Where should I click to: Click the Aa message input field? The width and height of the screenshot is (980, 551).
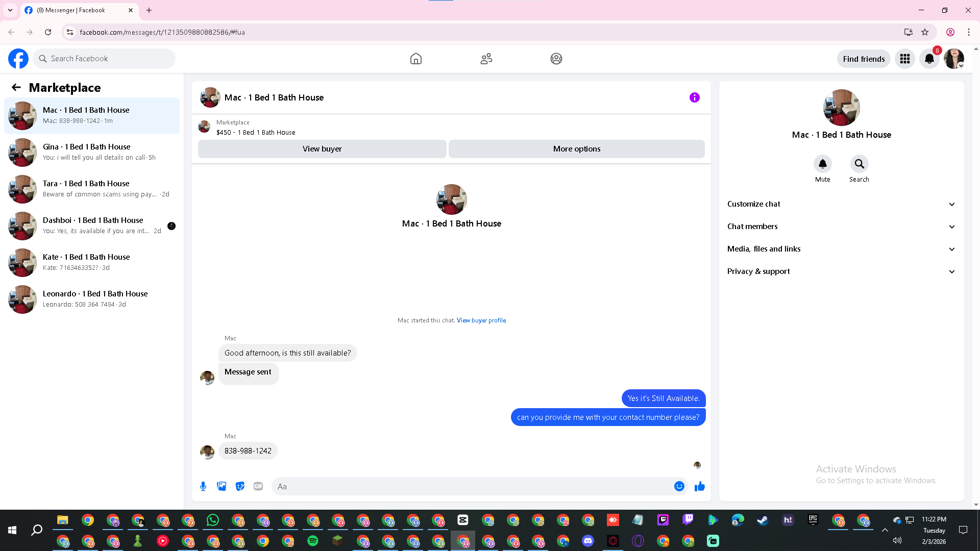click(472, 486)
